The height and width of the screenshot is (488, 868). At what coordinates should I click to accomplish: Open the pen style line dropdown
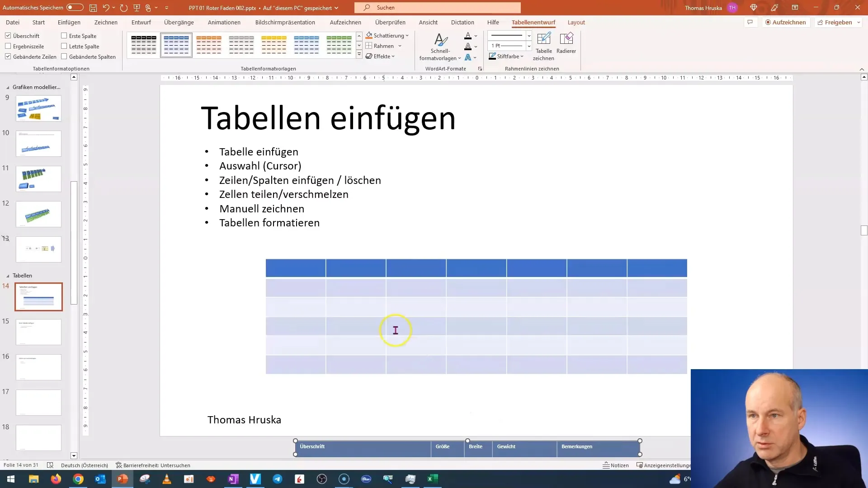coord(529,36)
